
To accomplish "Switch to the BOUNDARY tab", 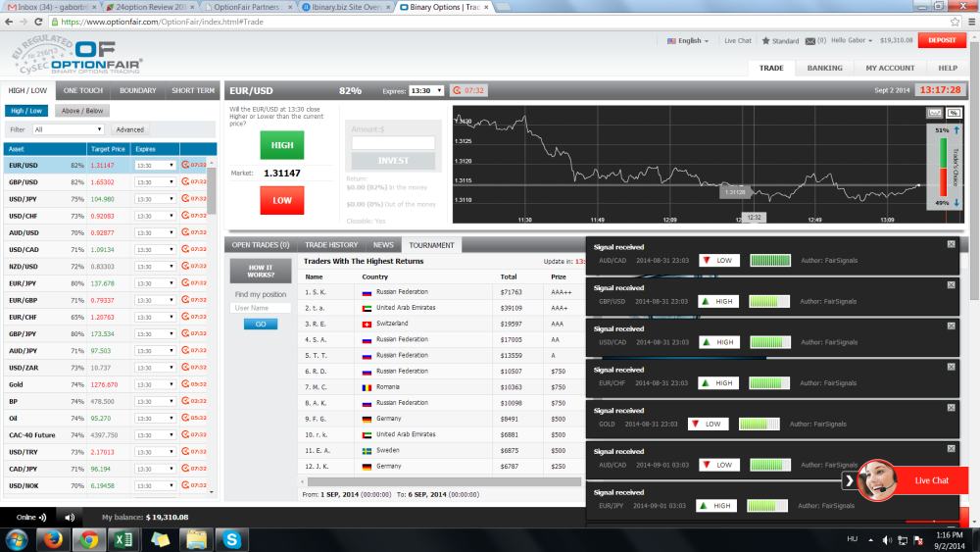I will tap(137, 90).
